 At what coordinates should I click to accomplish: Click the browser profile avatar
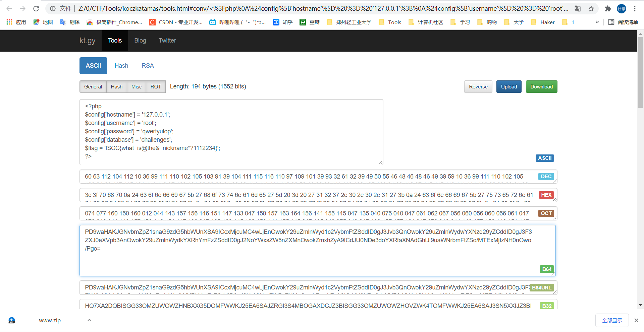point(622,9)
